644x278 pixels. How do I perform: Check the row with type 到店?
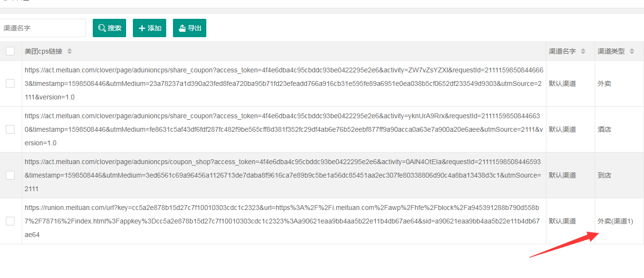pos(10,175)
